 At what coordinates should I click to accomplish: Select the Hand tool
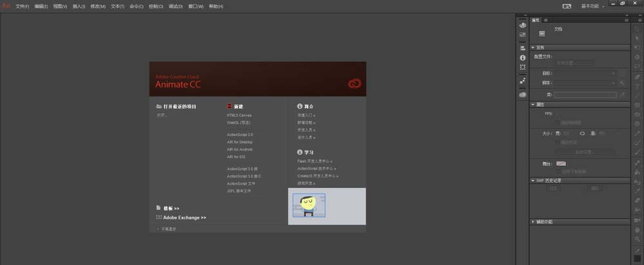click(638, 230)
